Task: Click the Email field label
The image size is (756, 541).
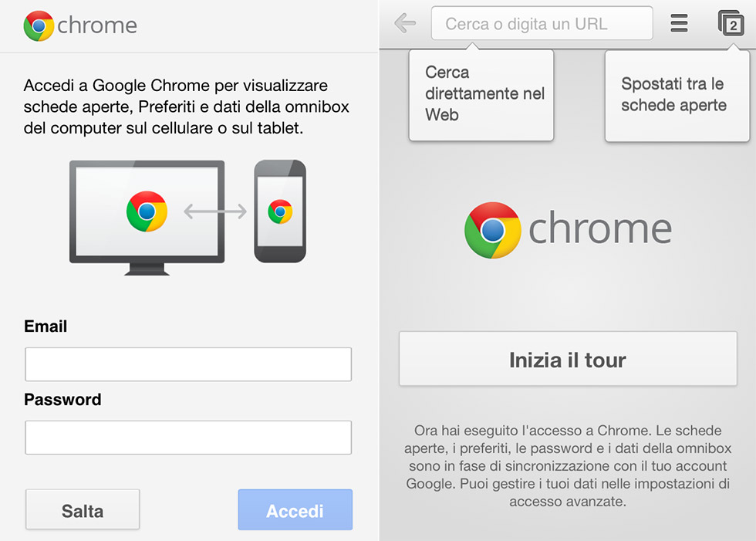Action: point(46,326)
